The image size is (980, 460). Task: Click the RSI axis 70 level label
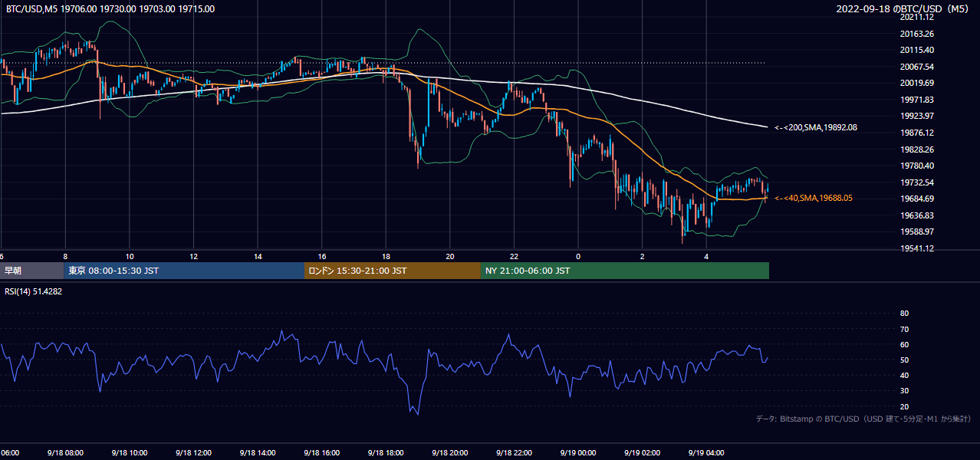tap(904, 329)
